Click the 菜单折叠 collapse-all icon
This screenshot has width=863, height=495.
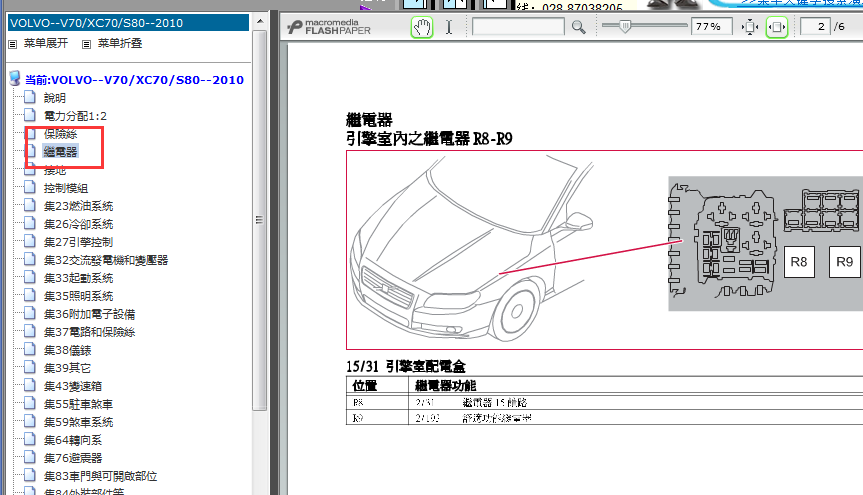(x=86, y=44)
